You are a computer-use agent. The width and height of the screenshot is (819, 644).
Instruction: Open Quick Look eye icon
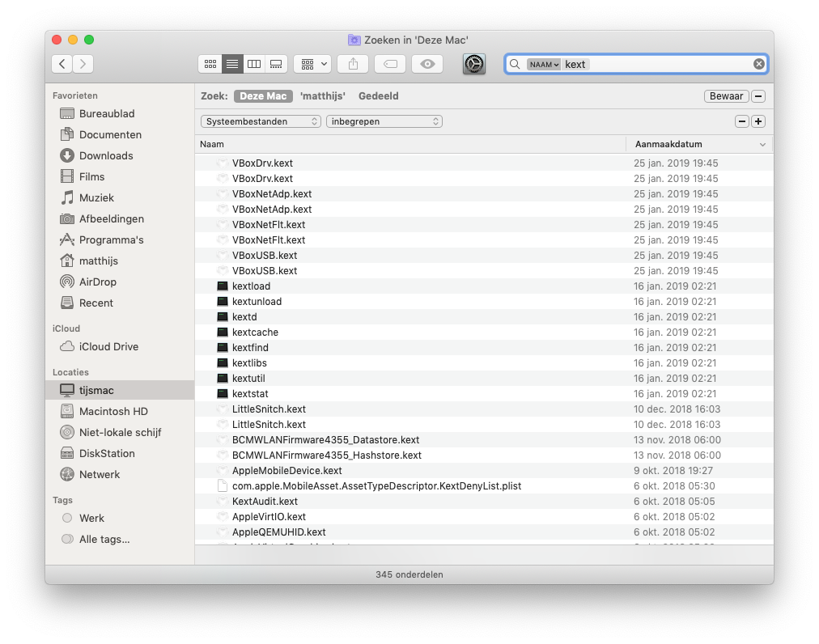pyautogui.click(x=427, y=64)
